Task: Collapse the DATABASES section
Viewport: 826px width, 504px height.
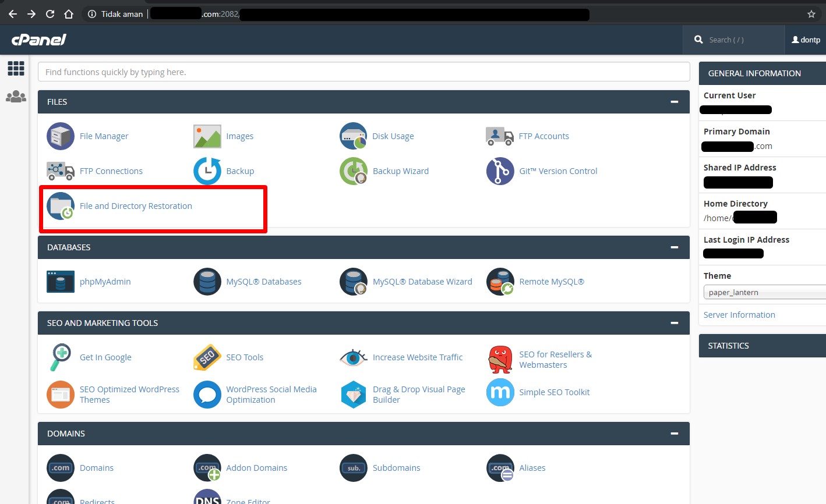Action: (x=674, y=247)
